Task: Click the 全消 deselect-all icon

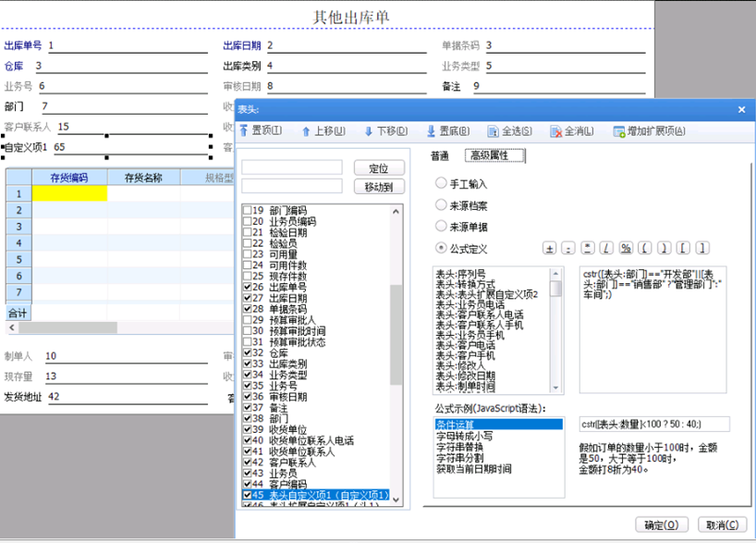Action: coord(555,131)
